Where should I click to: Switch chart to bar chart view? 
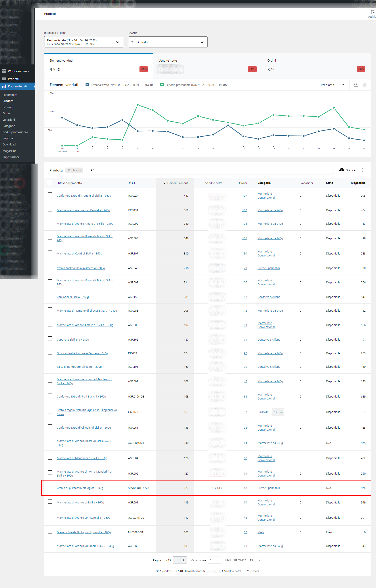pos(365,85)
